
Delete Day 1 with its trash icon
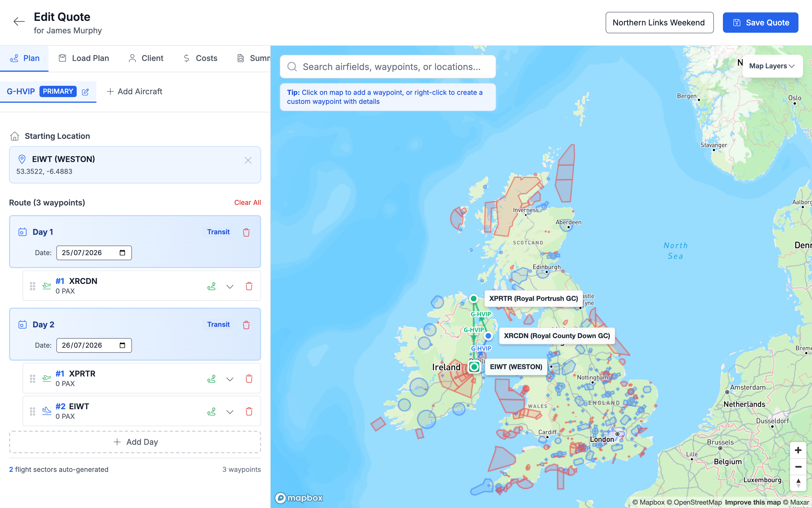tap(246, 232)
